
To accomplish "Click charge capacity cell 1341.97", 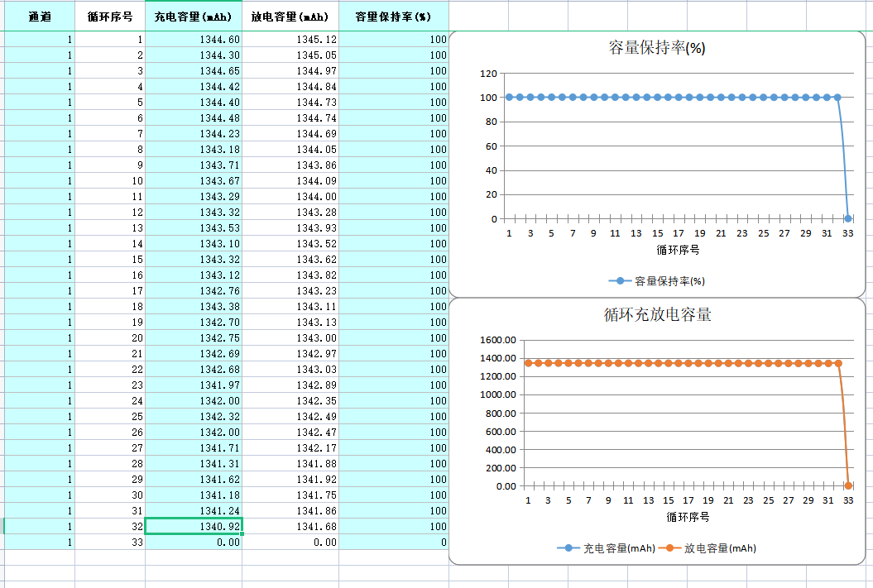I will click(x=193, y=385).
